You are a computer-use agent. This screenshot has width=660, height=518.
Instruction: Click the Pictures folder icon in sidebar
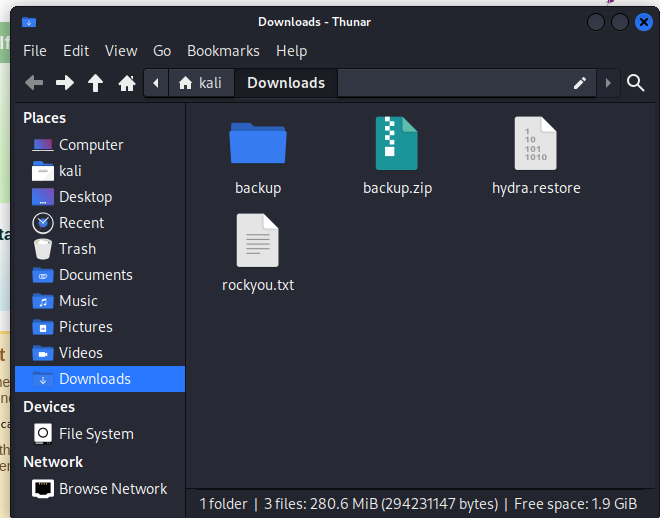[x=43, y=327]
